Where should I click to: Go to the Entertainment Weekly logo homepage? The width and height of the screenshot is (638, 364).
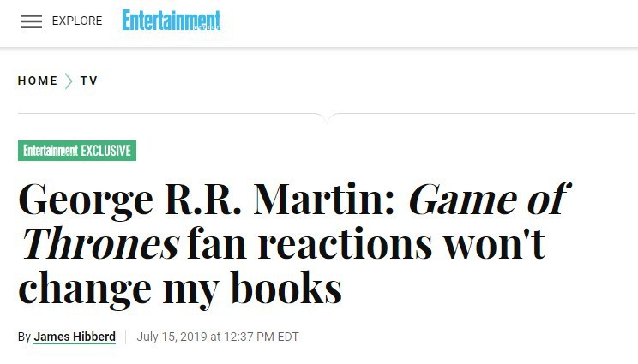pos(172,21)
